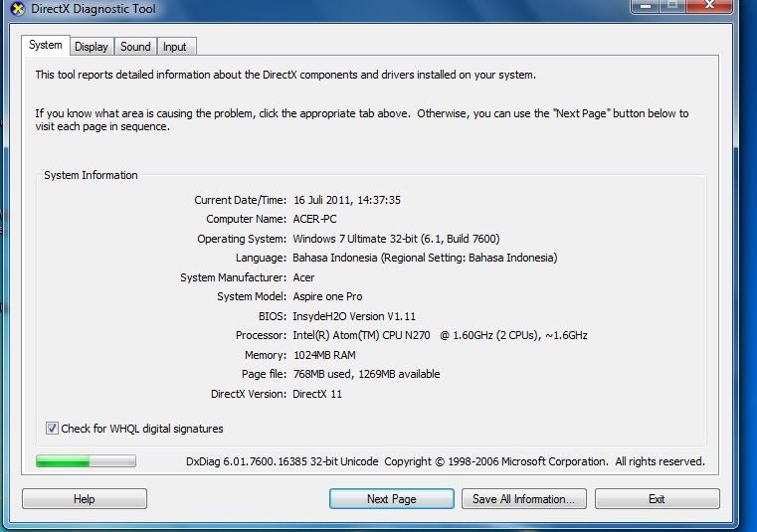This screenshot has width=757, height=532.
Task: Select page file 768MB used value
Action: click(367, 374)
